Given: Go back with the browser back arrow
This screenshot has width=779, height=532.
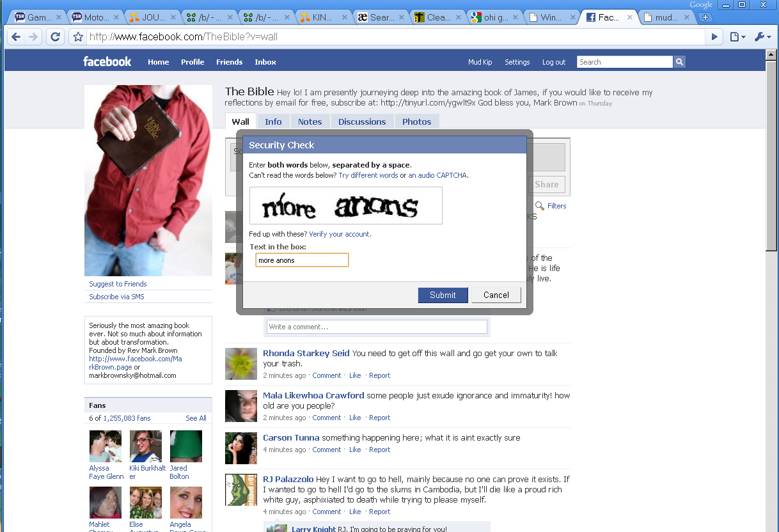Looking at the screenshot, I should 17,37.
